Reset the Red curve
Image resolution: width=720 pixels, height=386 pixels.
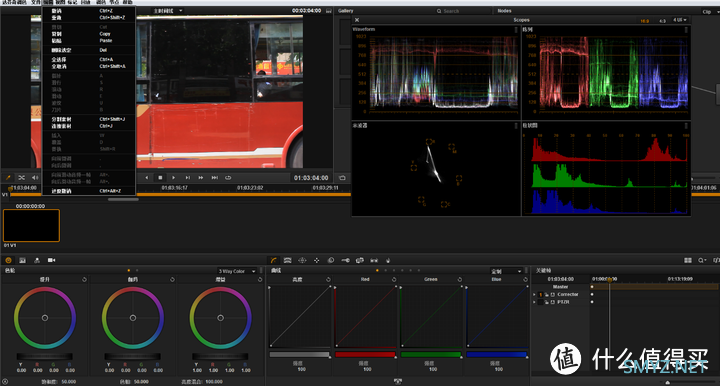pos(394,279)
